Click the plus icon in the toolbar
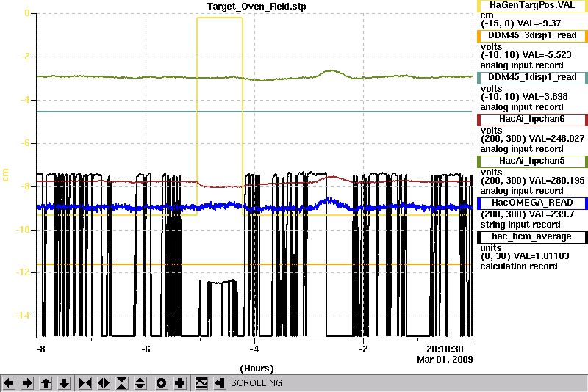588x392 pixels. tap(179, 383)
